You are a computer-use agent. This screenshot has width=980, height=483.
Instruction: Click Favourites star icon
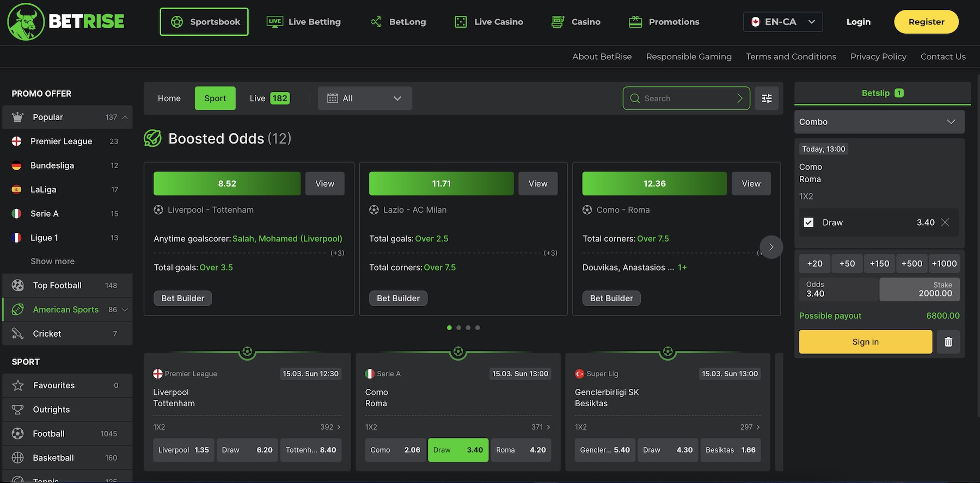point(18,386)
